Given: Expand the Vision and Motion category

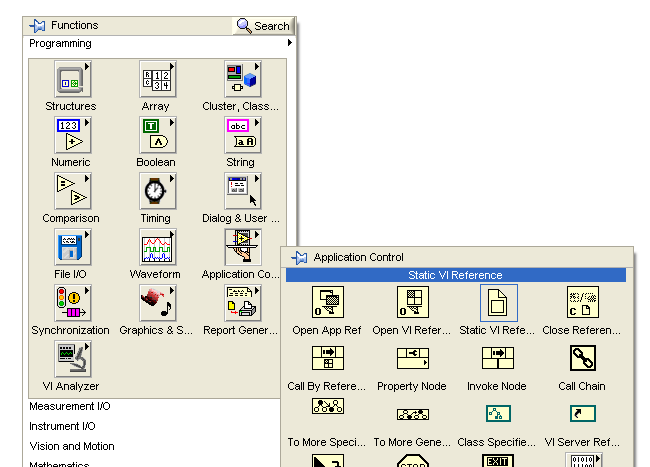Looking at the screenshot, I should click(x=72, y=446).
